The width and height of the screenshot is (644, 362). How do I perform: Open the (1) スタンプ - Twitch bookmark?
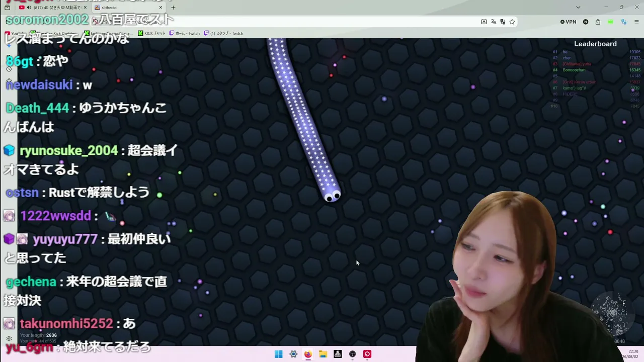pyautogui.click(x=223, y=33)
